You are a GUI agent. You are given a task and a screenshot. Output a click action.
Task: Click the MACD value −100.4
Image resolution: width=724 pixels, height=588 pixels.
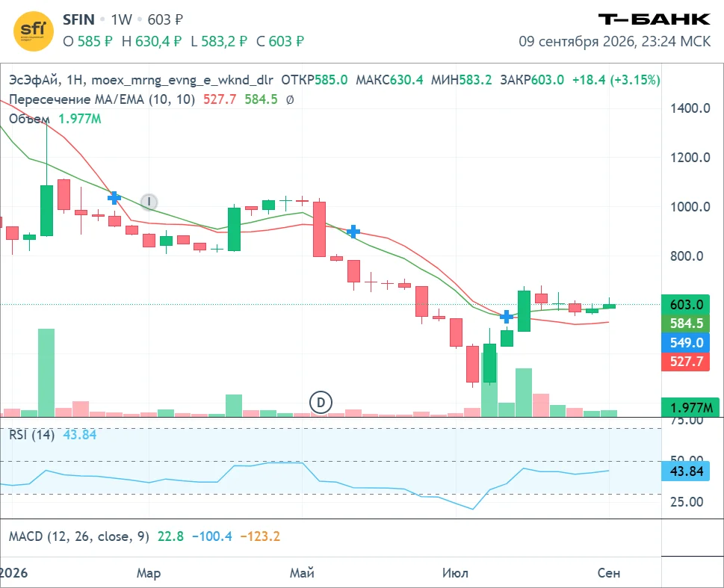(212, 536)
